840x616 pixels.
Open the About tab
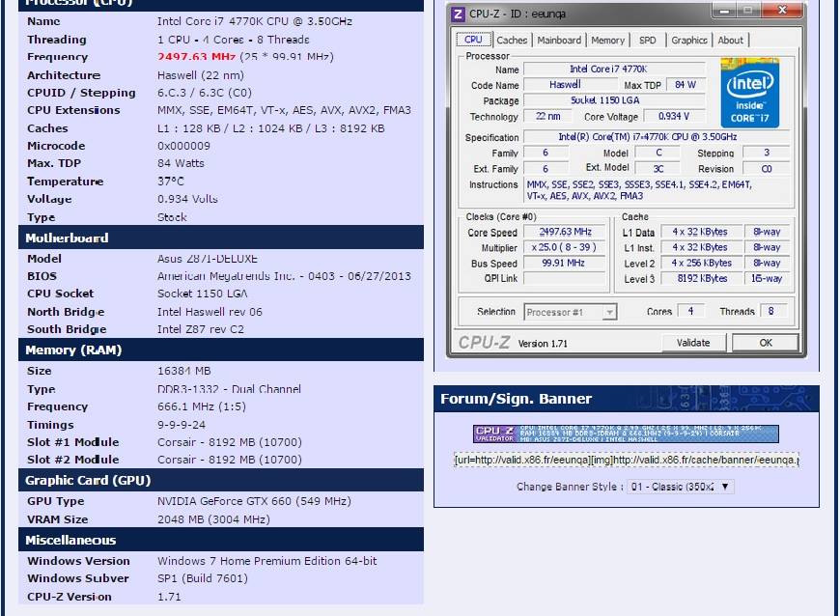(730, 41)
